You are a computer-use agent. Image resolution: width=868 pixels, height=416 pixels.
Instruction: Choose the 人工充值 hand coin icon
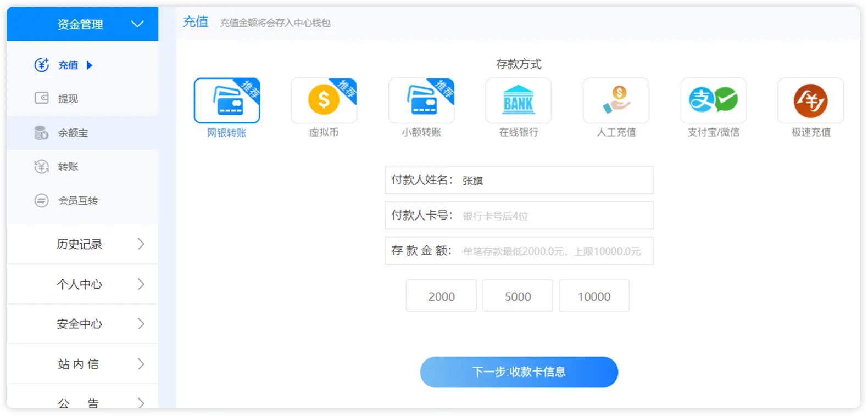pyautogui.click(x=616, y=101)
